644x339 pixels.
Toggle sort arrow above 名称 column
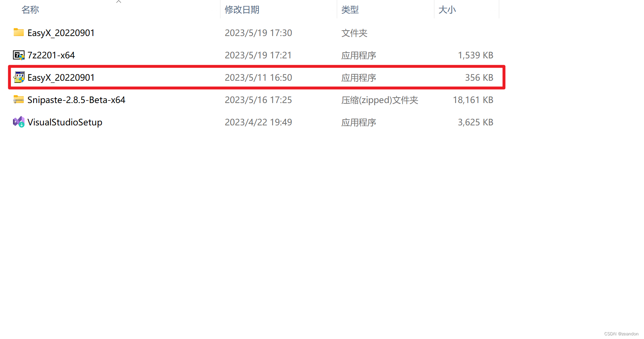[x=118, y=2]
